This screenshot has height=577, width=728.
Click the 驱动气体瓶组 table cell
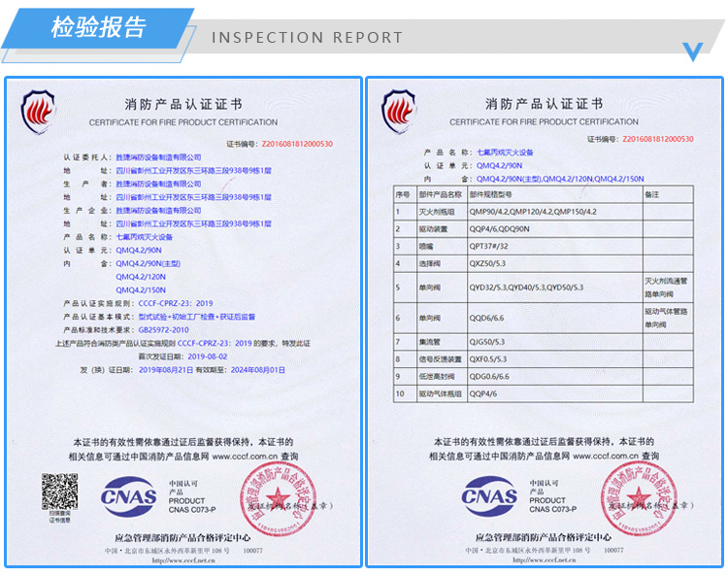point(442,393)
